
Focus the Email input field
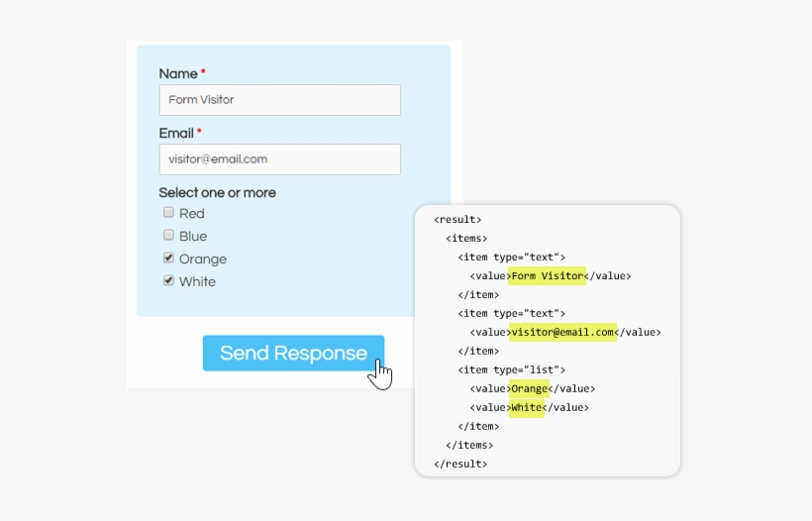point(279,159)
